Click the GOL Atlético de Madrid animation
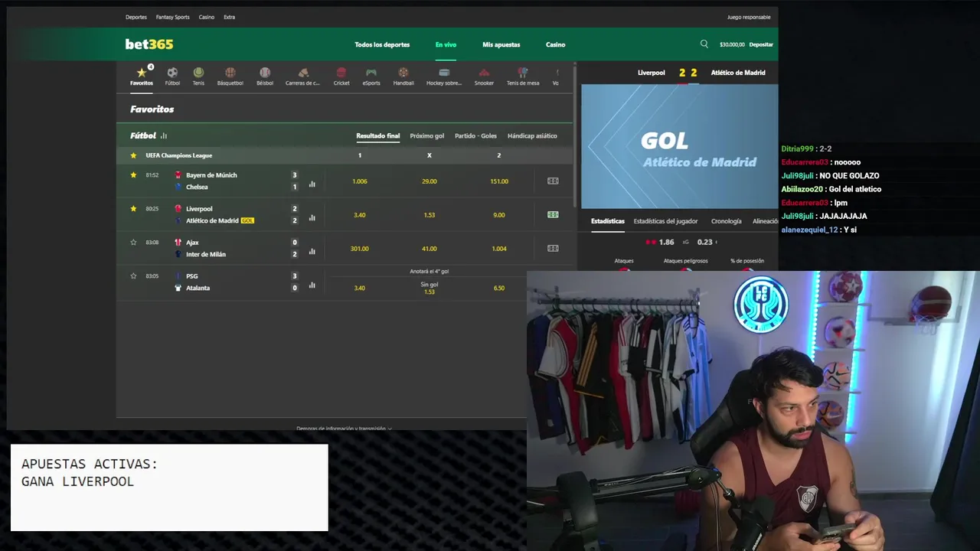980x551 pixels. [679, 146]
